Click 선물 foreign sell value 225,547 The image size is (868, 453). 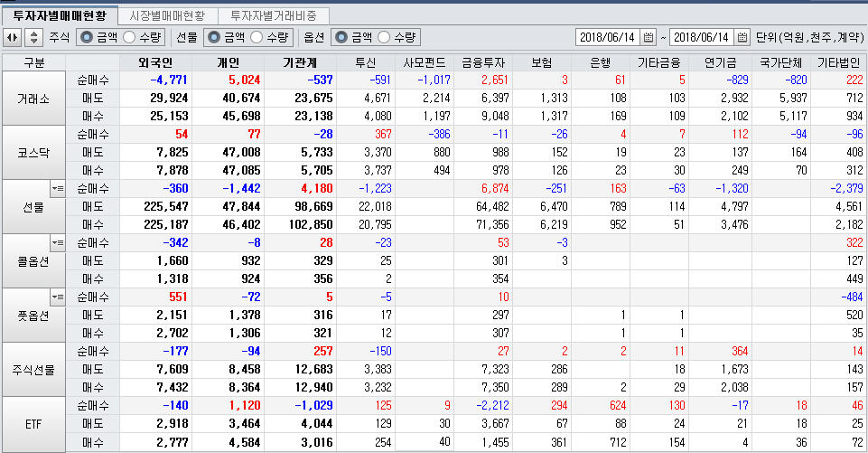(x=166, y=207)
